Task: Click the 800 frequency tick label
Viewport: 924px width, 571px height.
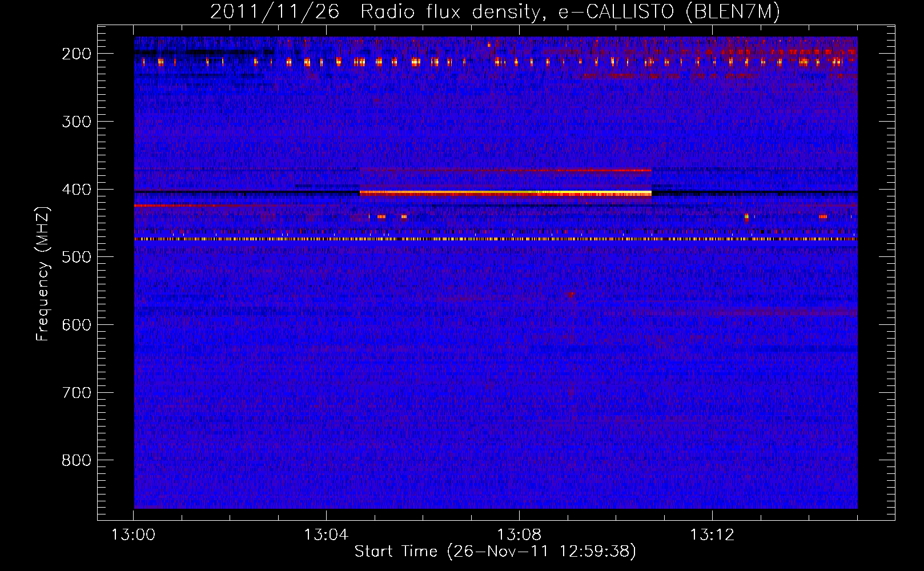Action: pyautogui.click(x=76, y=460)
